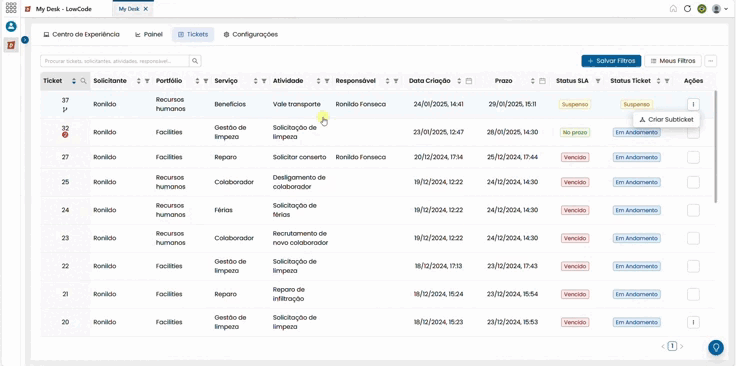Click Suspenso SLA badge of ticket 37
This screenshot has width=736, height=366.
coord(575,104)
